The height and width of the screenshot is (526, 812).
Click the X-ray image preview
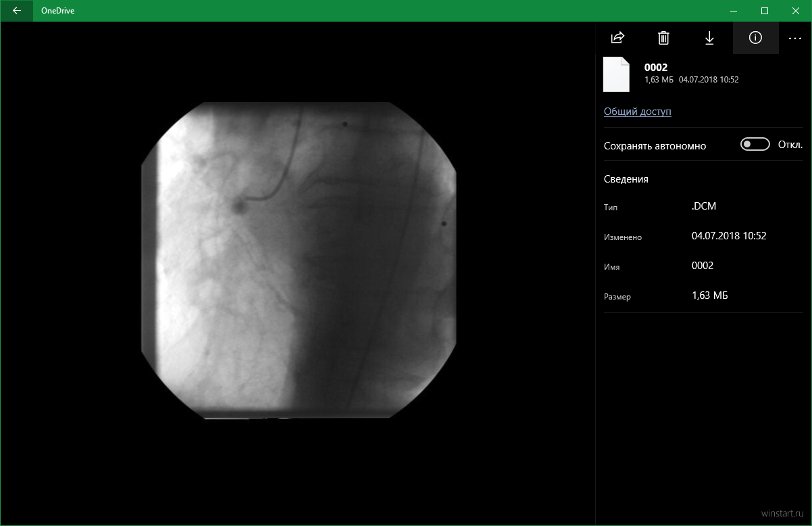[299, 260]
